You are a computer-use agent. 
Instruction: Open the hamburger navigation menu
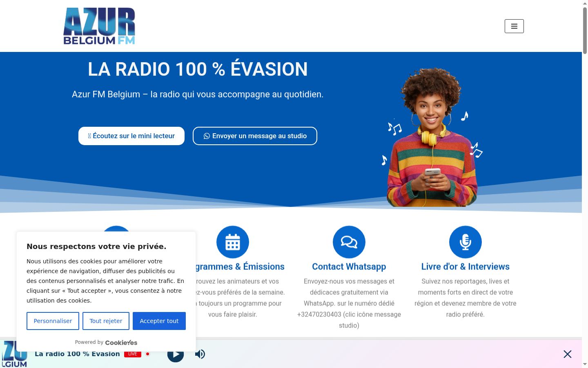point(514,26)
